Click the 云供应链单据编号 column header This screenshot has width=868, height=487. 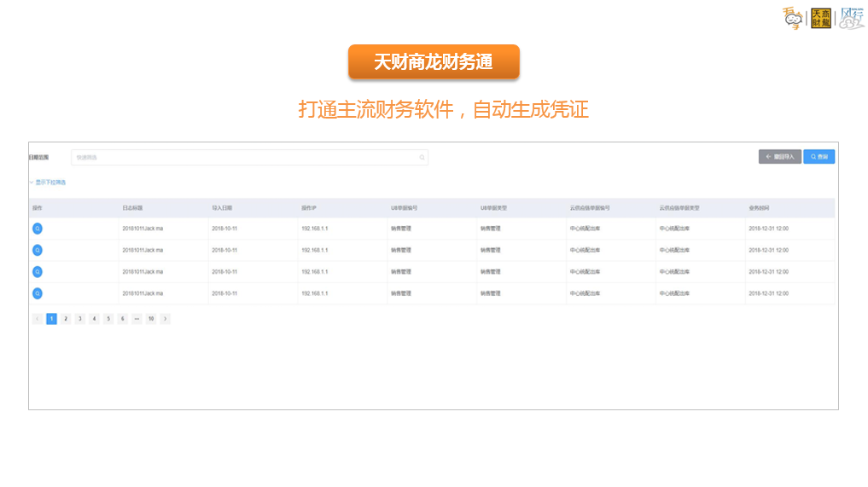(x=590, y=208)
